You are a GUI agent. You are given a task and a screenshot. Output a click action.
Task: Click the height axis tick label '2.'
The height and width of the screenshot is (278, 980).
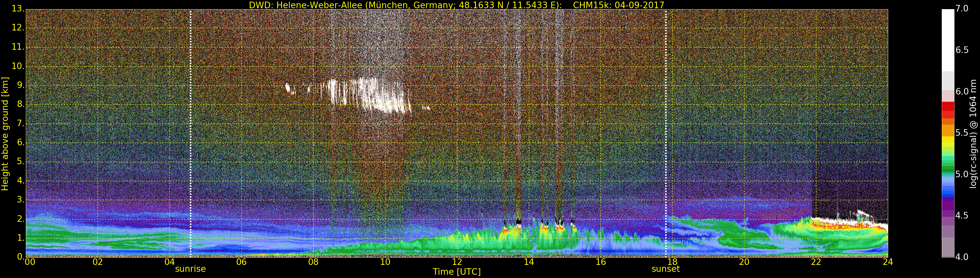(21, 218)
